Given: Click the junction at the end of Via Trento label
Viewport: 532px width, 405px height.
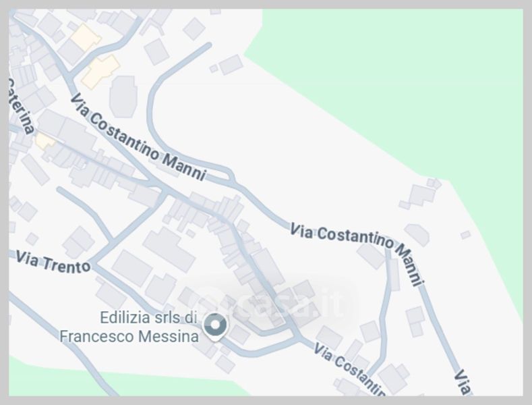Looking at the screenshot, I should pyautogui.click(x=93, y=264).
